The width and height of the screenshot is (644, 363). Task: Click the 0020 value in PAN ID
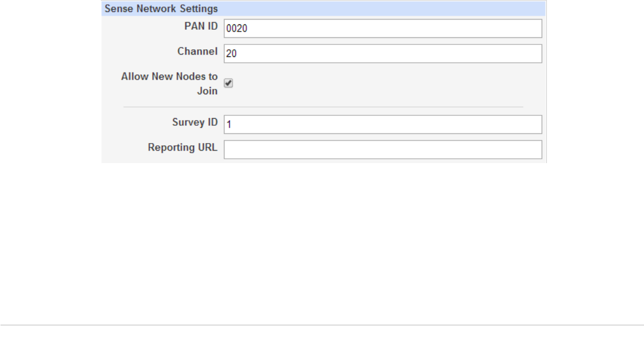click(x=236, y=29)
